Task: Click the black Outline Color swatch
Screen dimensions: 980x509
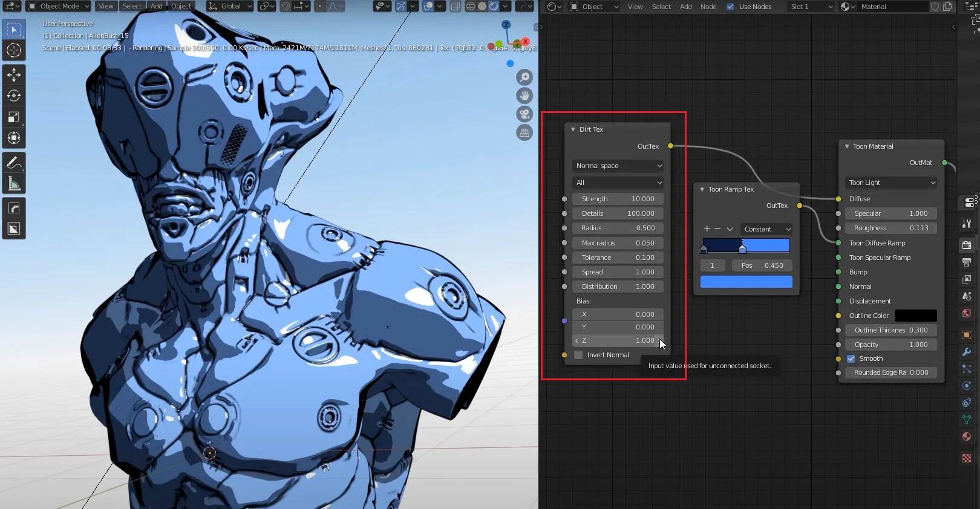Action: point(915,316)
